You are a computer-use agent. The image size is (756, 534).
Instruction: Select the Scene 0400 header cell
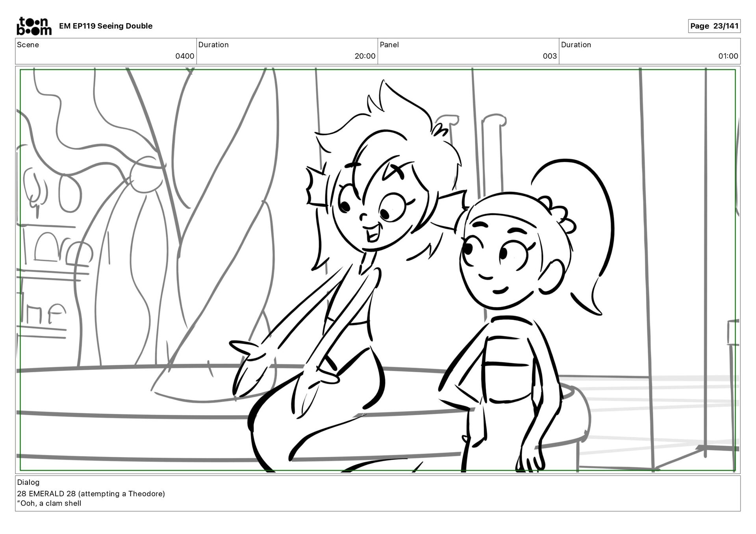106,51
